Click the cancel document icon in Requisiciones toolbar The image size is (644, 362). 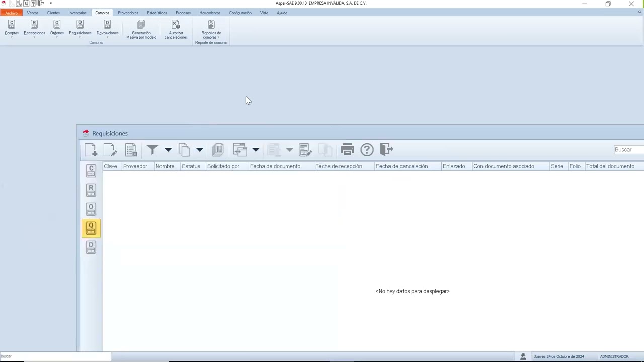pos(131,150)
